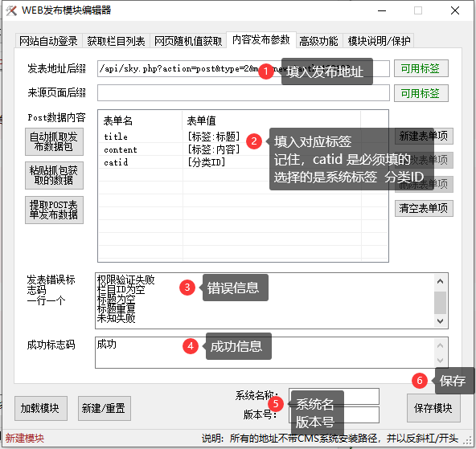The height and width of the screenshot is (449, 476).
Task: Click the app icon in title bar
Action: click(x=11, y=10)
